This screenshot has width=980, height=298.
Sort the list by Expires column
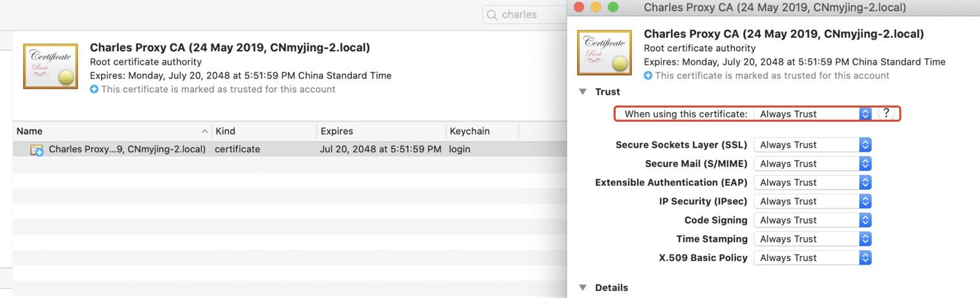click(x=381, y=131)
